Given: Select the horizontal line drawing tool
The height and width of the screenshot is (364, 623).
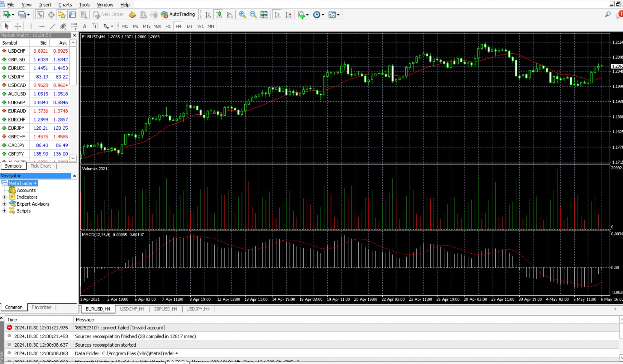Looking at the screenshot, I should click(x=42, y=26).
